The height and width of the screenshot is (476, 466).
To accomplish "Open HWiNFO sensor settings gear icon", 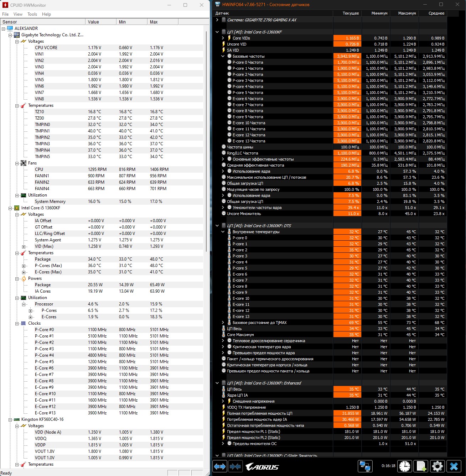I will [437, 466].
